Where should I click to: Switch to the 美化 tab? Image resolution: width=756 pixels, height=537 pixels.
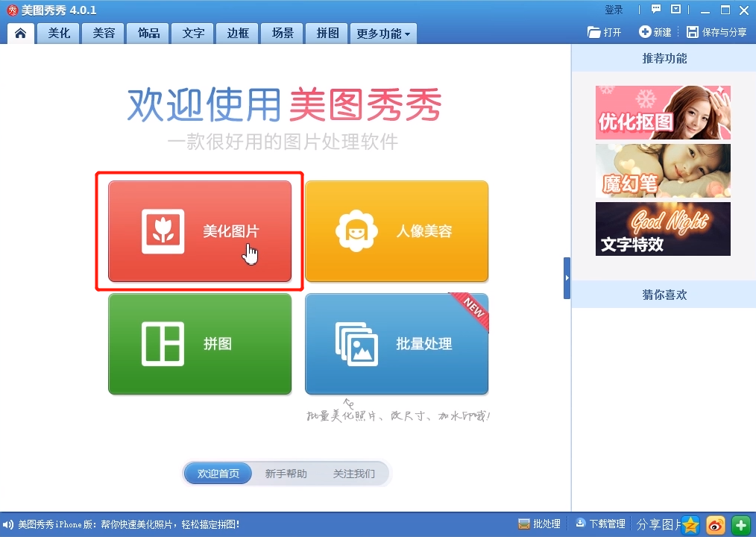[x=58, y=33]
